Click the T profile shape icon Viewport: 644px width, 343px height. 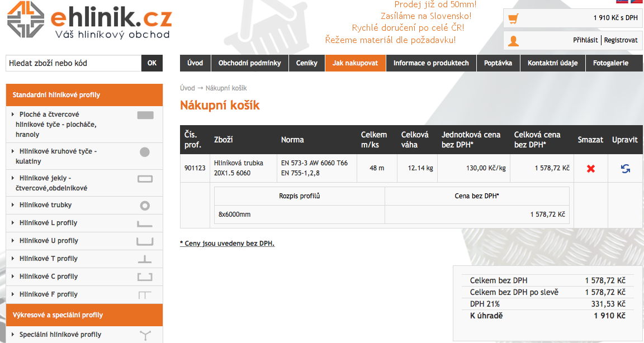[x=145, y=259]
